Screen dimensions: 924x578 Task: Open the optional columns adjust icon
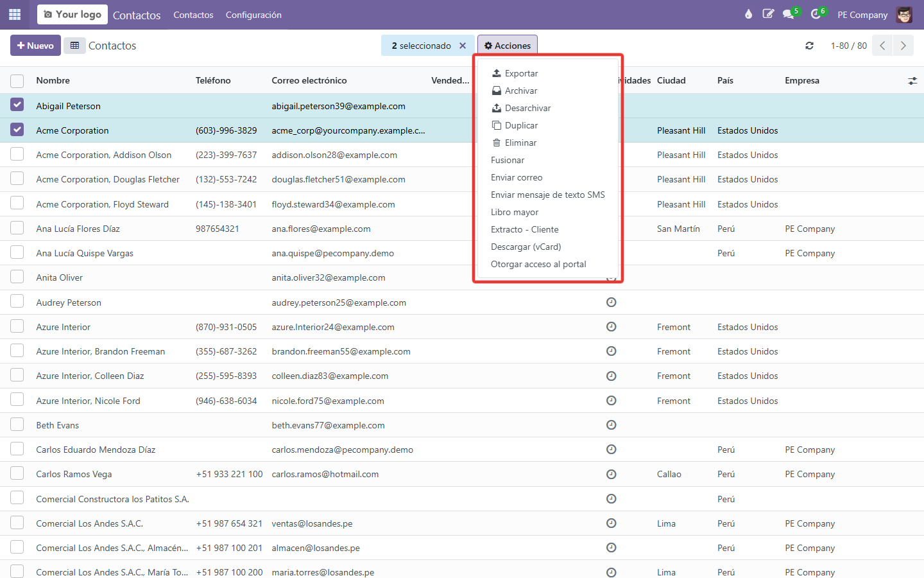912,81
